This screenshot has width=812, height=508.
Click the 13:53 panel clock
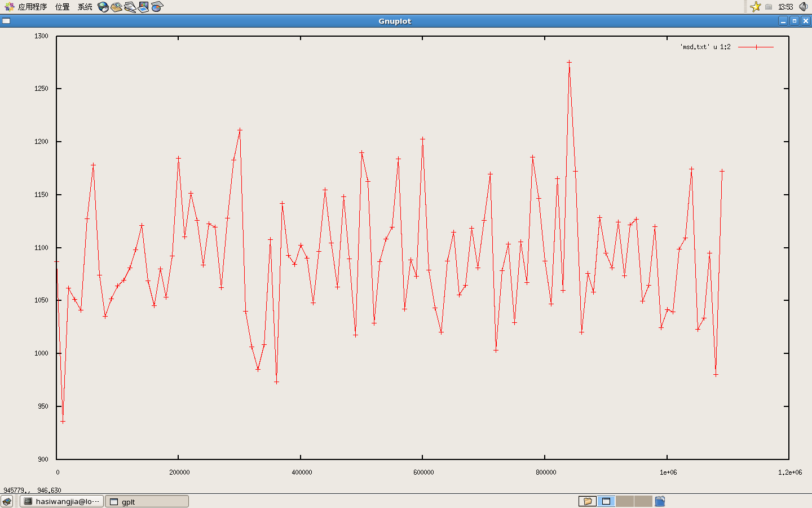coord(785,7)
